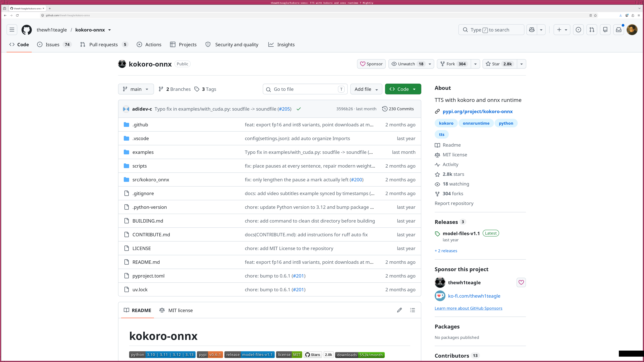Click the Sponsor button
The height and width of the screenshot is (362, 644).
click(x=371, y=64)
